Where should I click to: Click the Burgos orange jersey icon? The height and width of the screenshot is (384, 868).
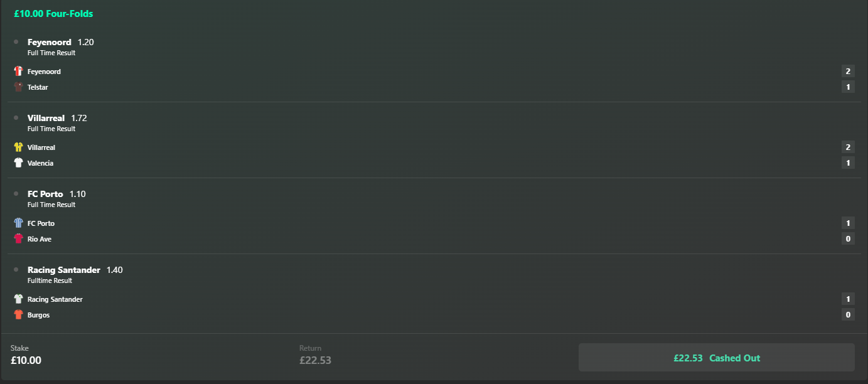(x=18, y=315)
